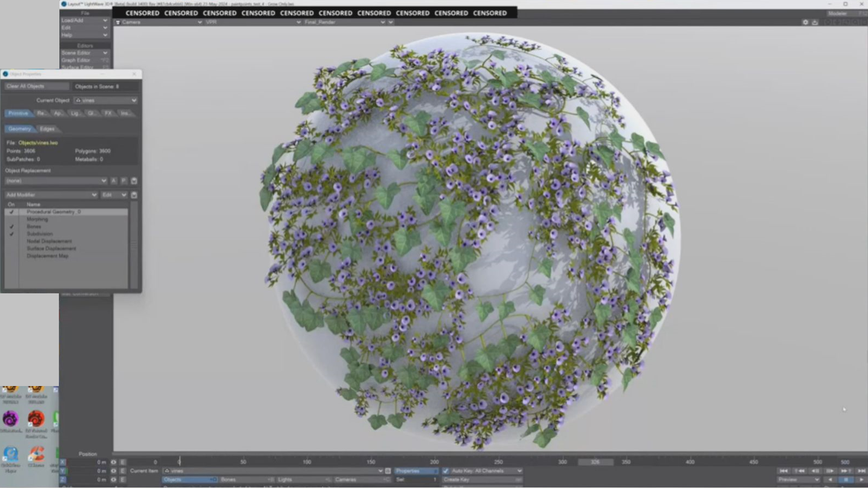Open the red swirl desktop icon
This screenshot has height=488, width=868.
36,419
